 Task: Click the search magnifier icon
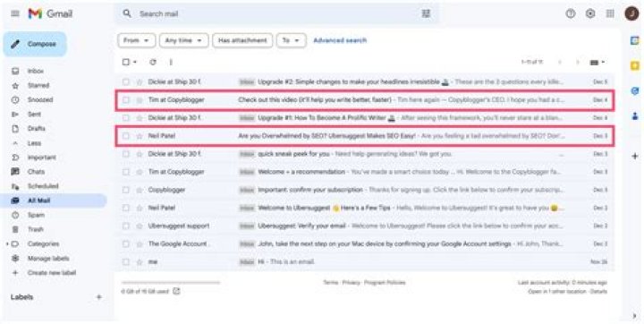pyautogui.click(x=127, y=13)
